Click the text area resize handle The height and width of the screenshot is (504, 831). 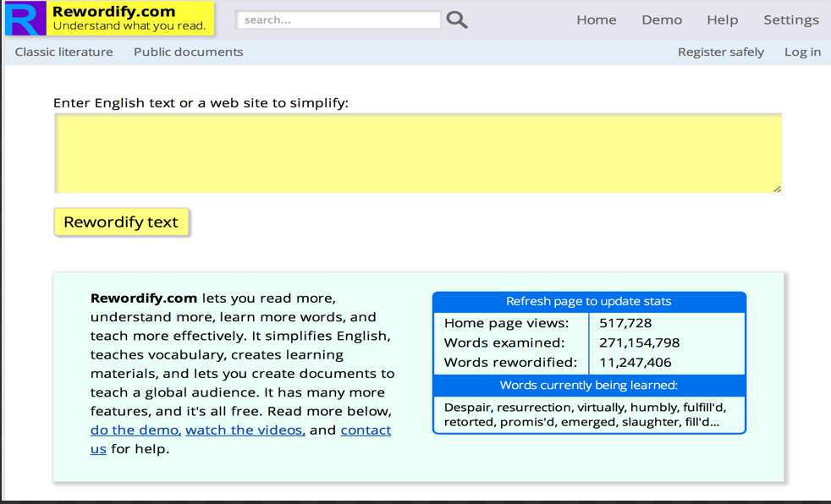click(777, 189)
